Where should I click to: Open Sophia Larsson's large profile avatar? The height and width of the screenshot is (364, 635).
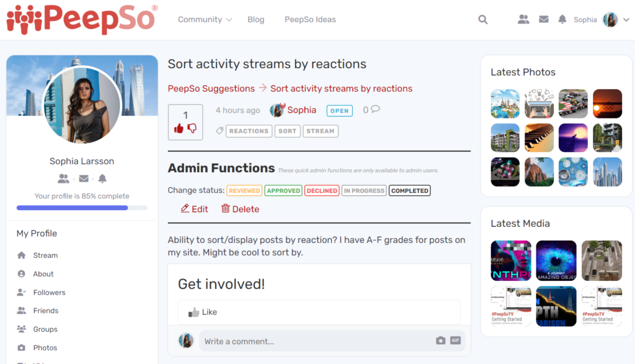82,104
